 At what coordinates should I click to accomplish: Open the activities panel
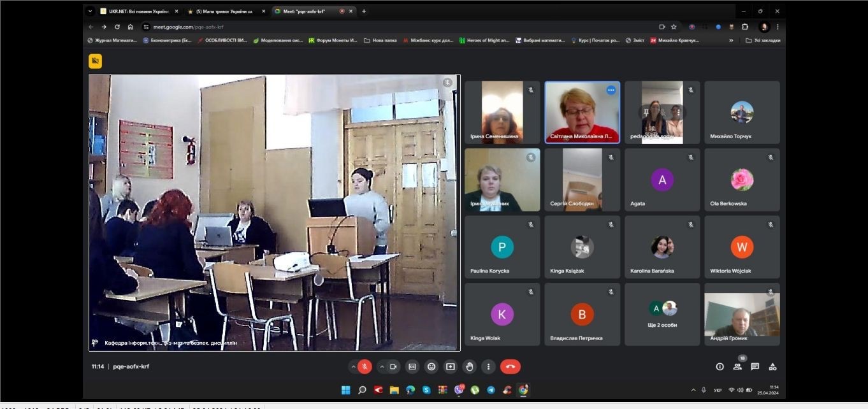[x=772, y=366]
